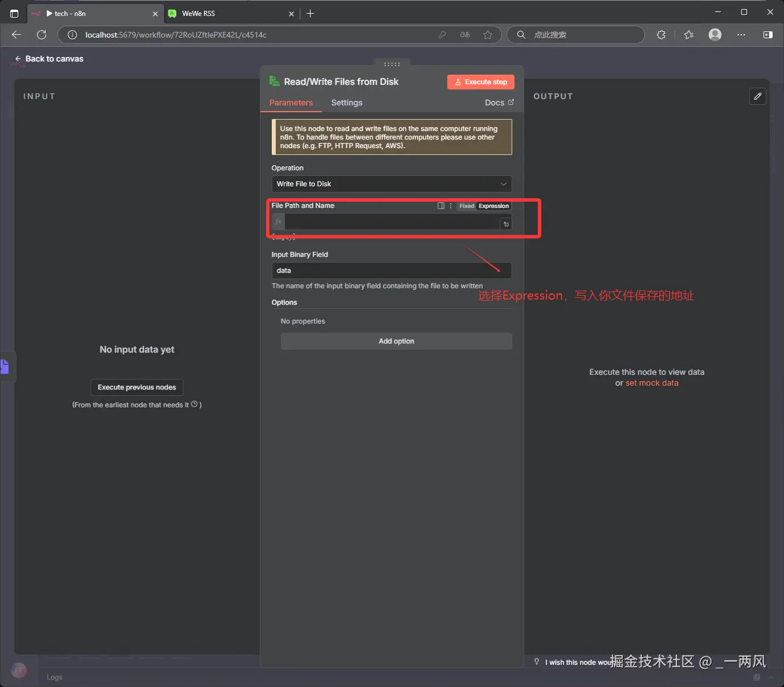Open the Settings tab

pos(346,103)
